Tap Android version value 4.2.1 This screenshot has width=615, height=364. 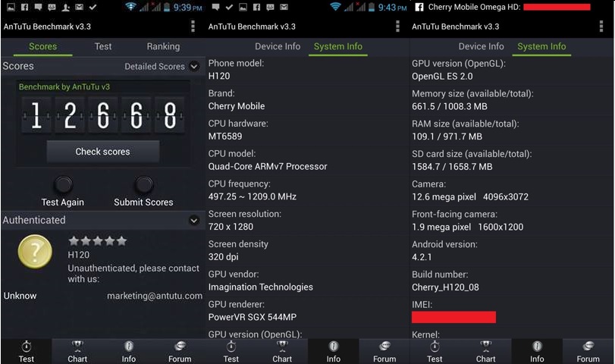pyautogui.click(x=422, y=257)
